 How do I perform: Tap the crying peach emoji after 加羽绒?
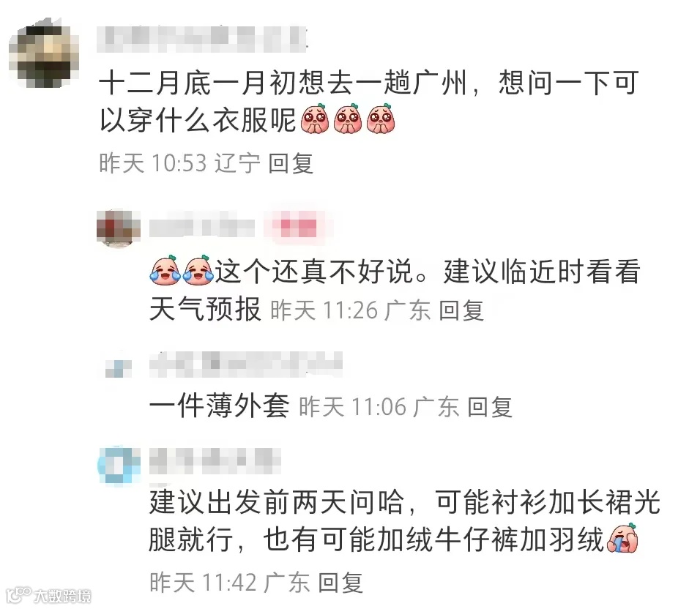click(x=623, y=538)
